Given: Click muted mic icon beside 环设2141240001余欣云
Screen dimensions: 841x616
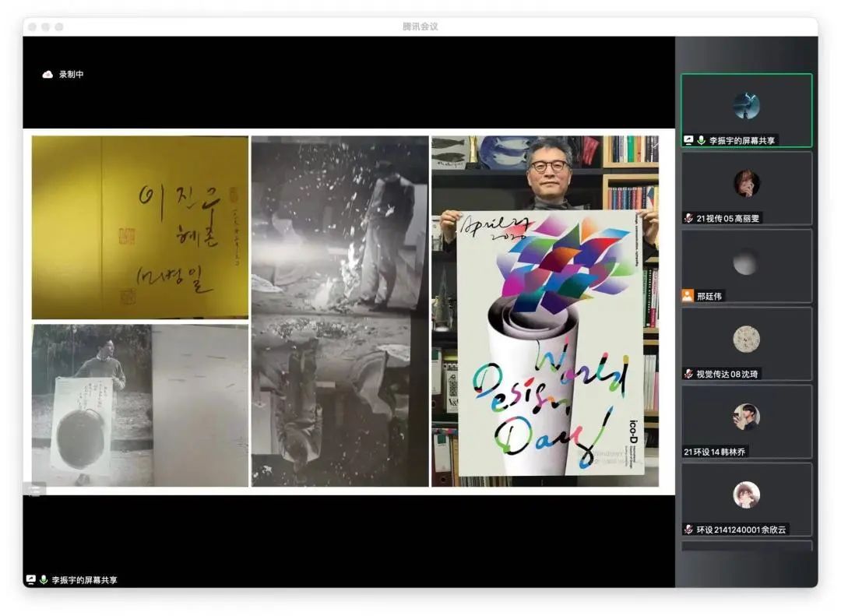Looking at the screenshot, I should click(x=688, y=530).
